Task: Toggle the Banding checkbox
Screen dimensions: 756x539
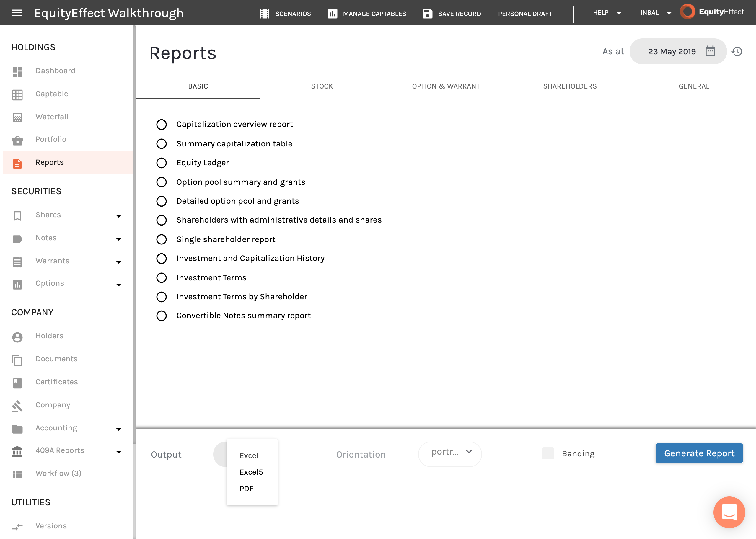Action: (548, 453)
